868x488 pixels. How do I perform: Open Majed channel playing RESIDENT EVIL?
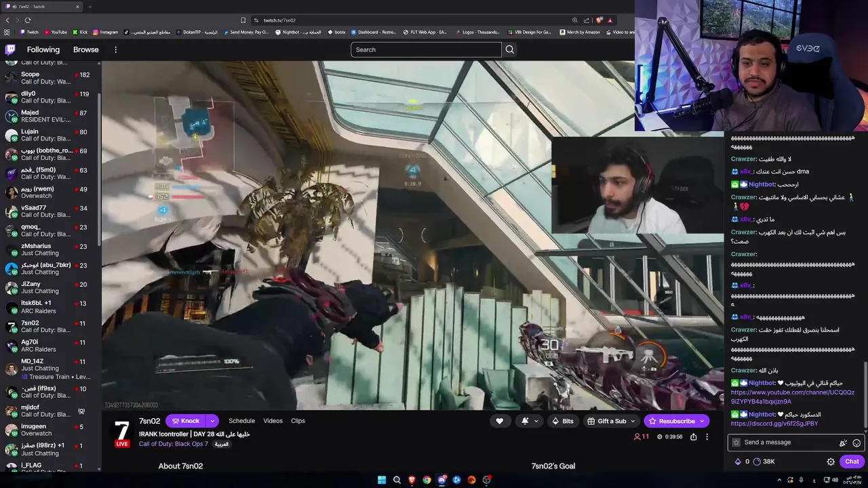coord(51,116)
